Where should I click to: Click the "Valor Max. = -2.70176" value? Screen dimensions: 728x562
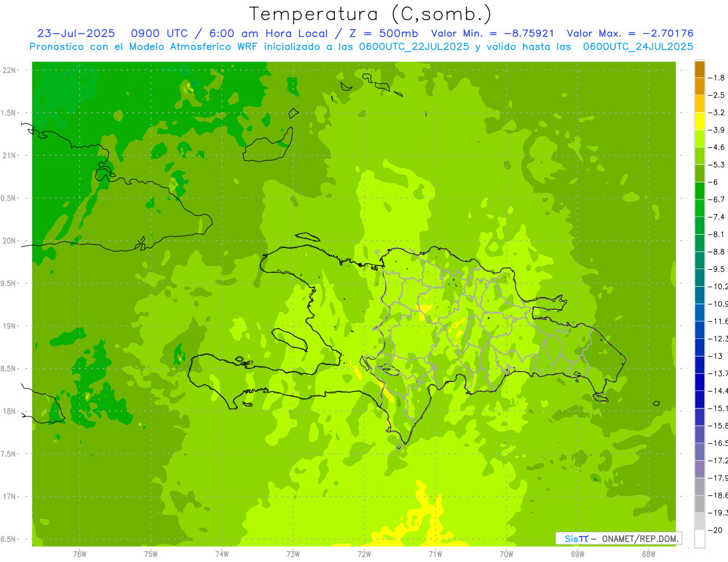(630, 33)
